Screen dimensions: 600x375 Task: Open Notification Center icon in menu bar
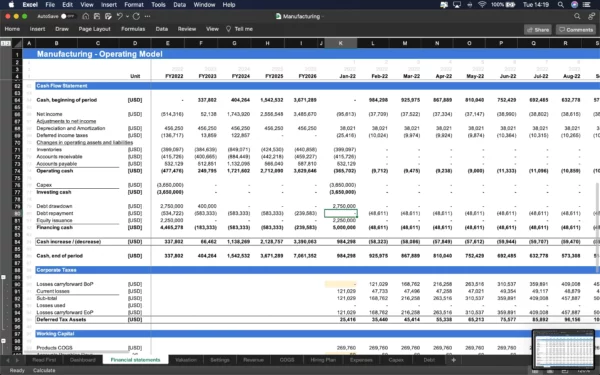click(587, 5)
